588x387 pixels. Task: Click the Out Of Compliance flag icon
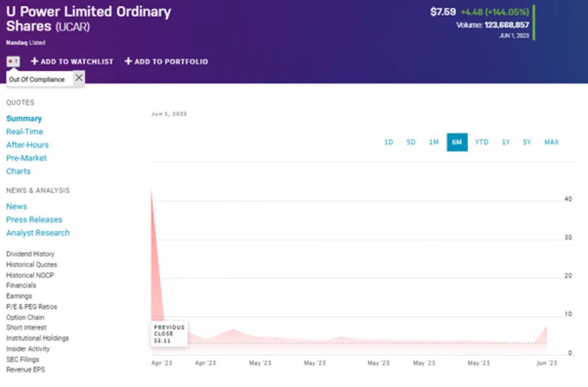[13, 61]
